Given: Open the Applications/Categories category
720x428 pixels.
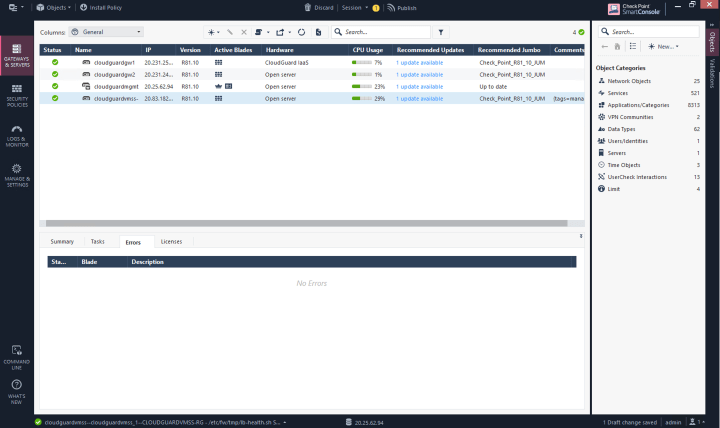Looking at the screenshot, I should (649, 105).
